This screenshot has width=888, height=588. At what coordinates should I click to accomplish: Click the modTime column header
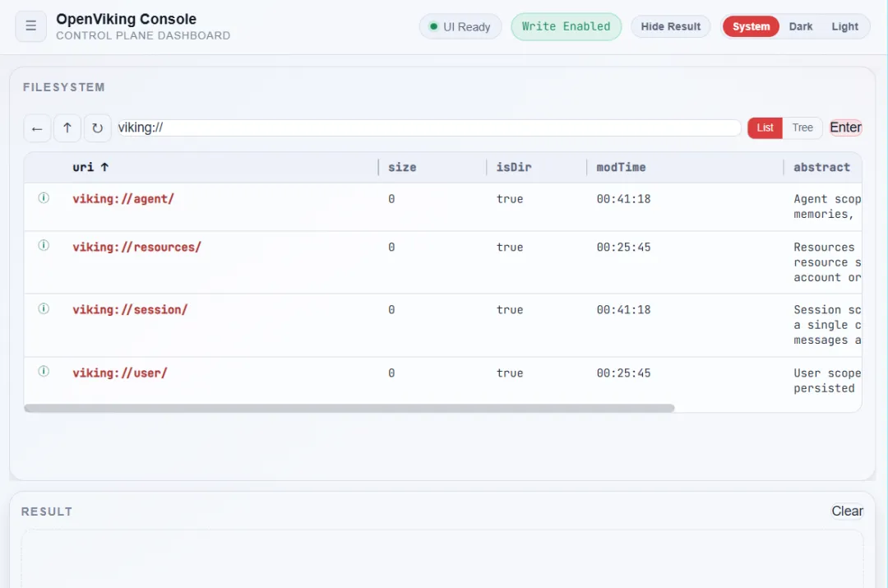click(x=621, y=167)
